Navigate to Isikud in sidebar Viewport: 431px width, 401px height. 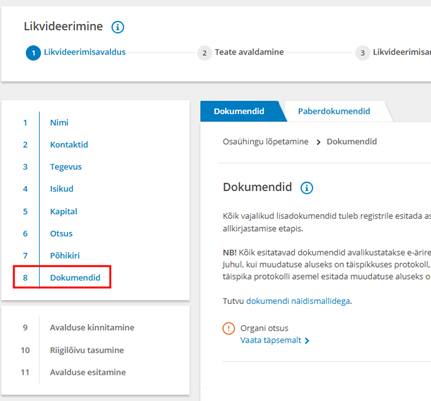pos(62,189)
